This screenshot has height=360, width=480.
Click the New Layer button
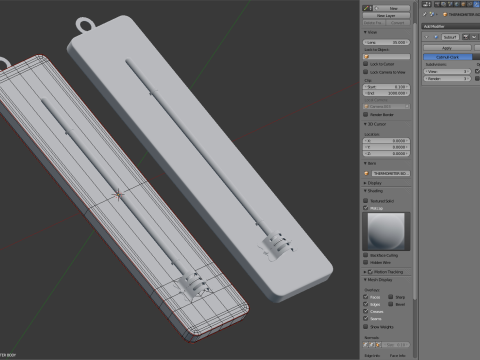pos(386,16)
